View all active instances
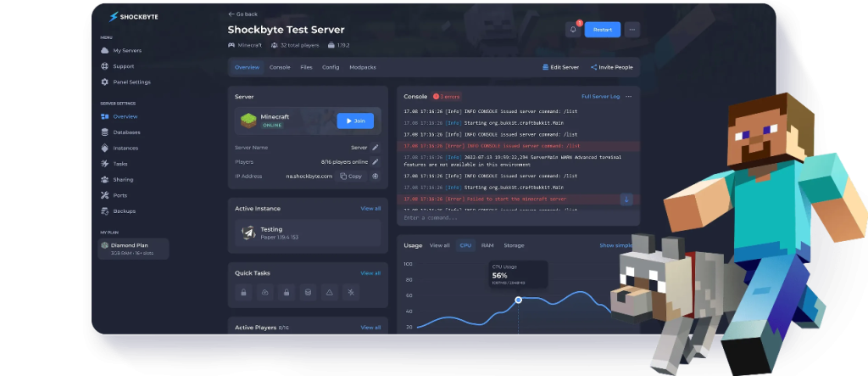Viewport: 868px width, 376px height. [x=370, y=209]
